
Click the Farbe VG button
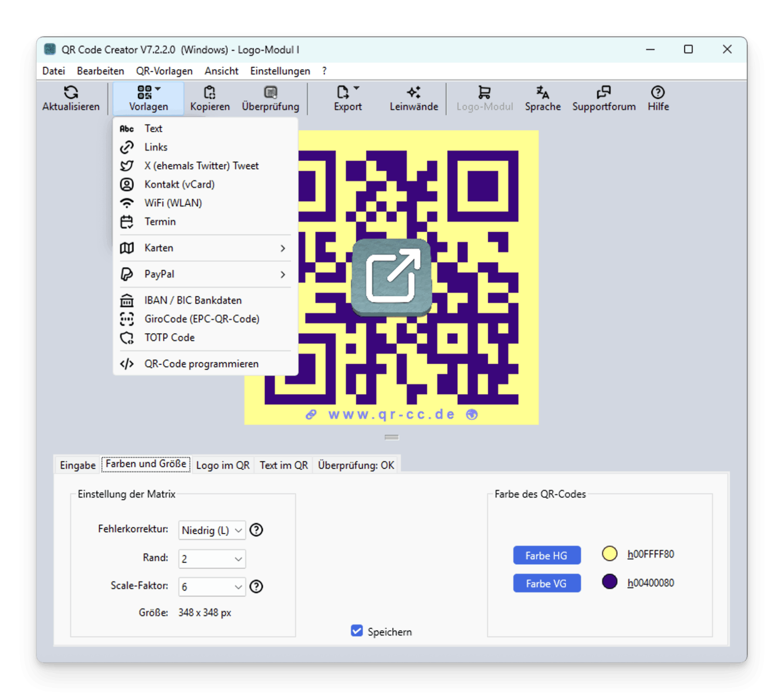546,583
